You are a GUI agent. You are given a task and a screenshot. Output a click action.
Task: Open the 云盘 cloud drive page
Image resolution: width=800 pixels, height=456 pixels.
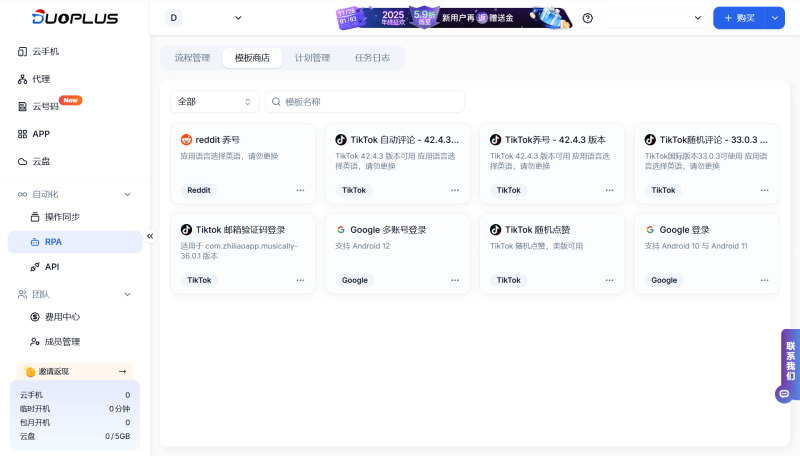(x=40, y=161)
